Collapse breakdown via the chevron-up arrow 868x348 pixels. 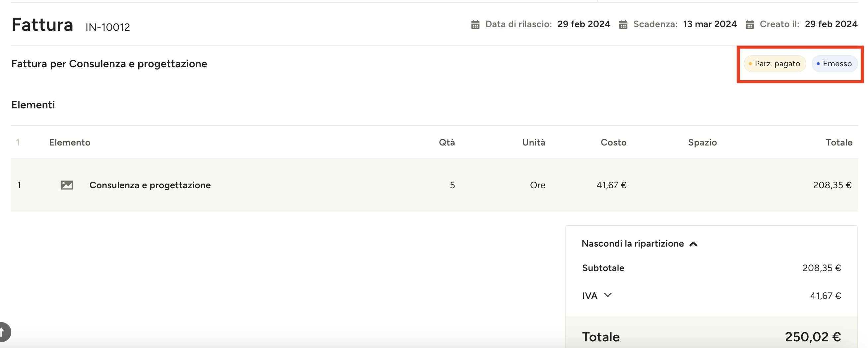693,244
